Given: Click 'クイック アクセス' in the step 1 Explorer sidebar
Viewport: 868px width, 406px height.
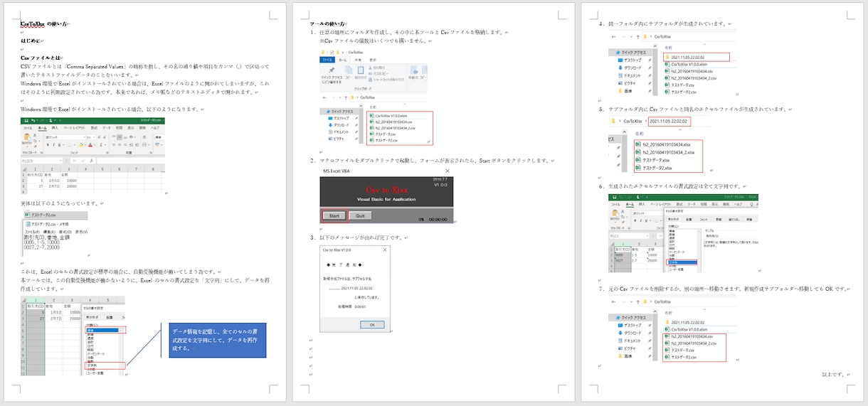Looking at the screenshot, I should [x=341, y=112].
